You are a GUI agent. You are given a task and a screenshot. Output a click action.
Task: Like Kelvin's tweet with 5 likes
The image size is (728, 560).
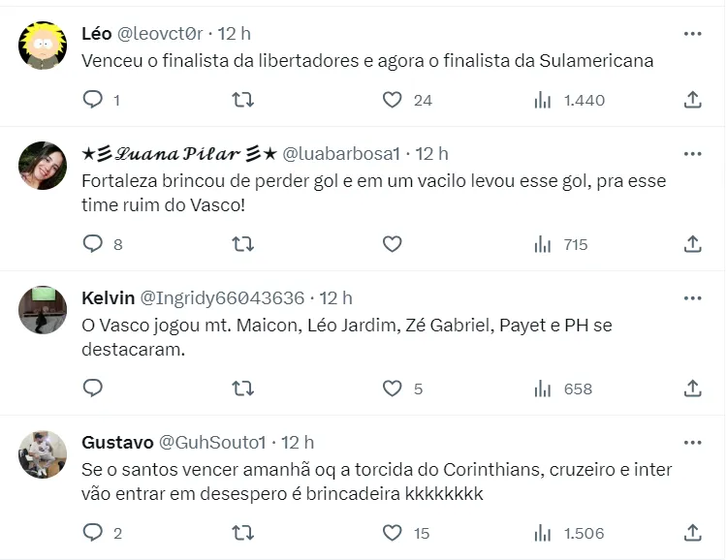pos(392,389)
